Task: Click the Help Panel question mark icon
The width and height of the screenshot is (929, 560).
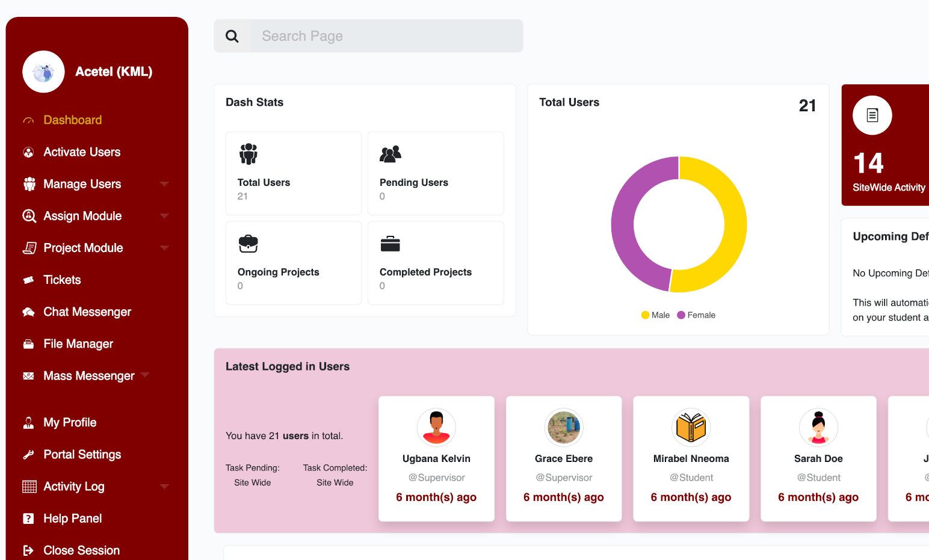Action: coord(28,518)
